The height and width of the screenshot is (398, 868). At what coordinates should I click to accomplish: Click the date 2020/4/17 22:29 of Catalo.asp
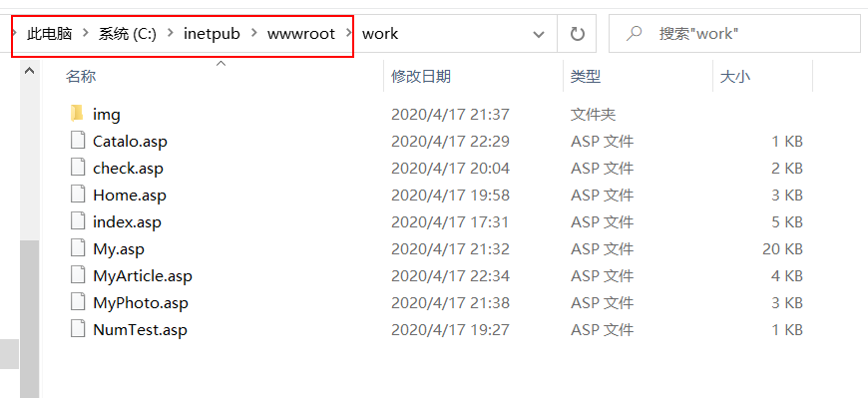pyautogui.click(x=450, y=142)
